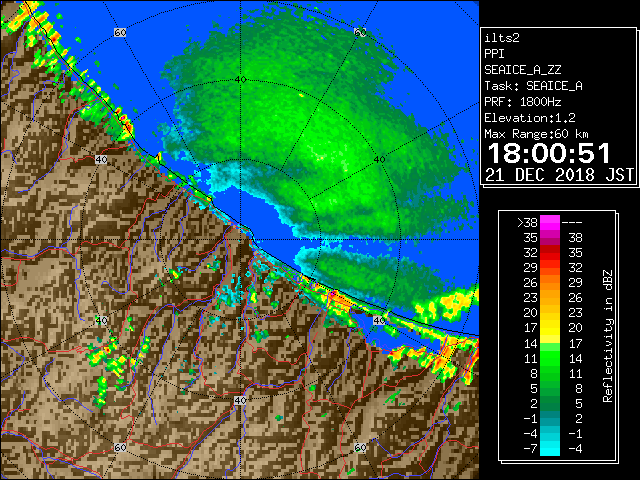Select the '-7' legend value
Image resolution: width=640 pixels, height=480 pixels.
coord(531,449)
